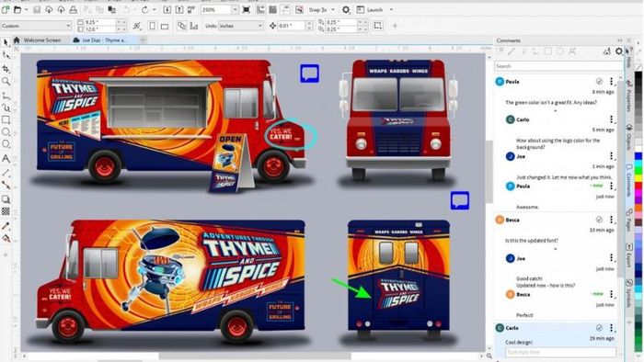The image size is (644, 362).
Task: Select the Interactive Fill tool
Action: click(6, 238)
